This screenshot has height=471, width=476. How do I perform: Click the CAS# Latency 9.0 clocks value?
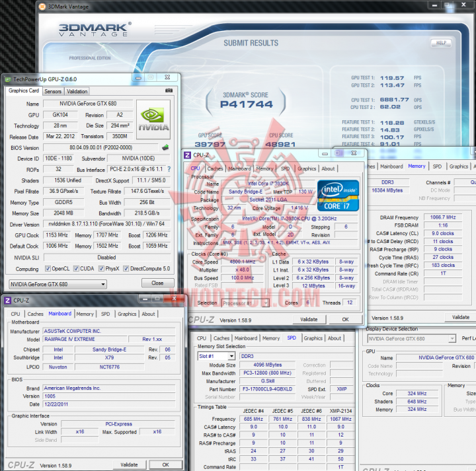pos(442,233)
